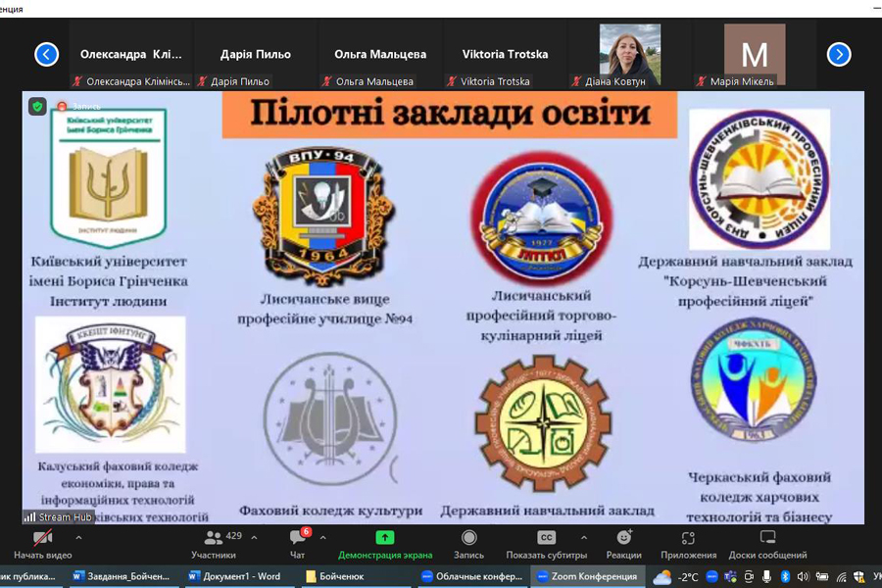Screen dimensions: 882x588
Task: Switch to Завдання_Бойчен... Word taskbar item
Action: coord(122,576)
